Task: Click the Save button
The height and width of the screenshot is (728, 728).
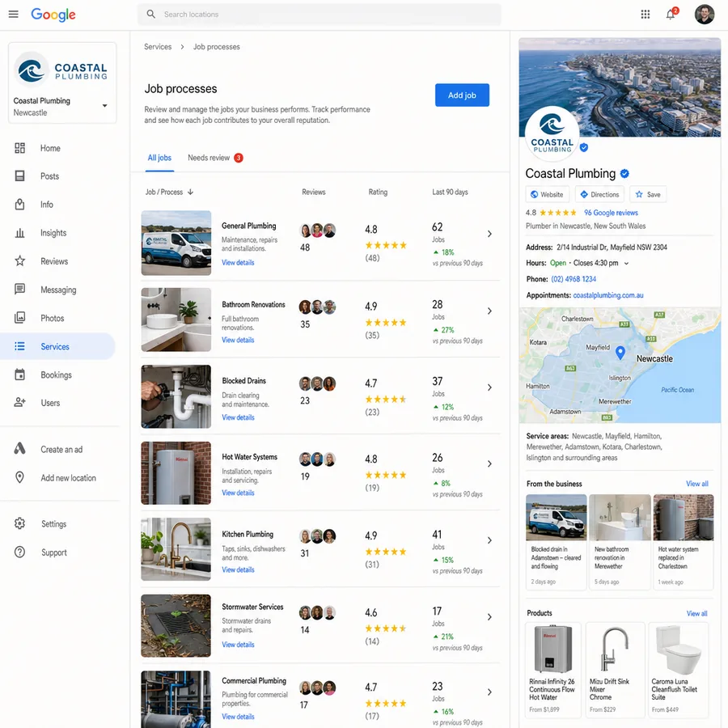Action: pos(648,194)
